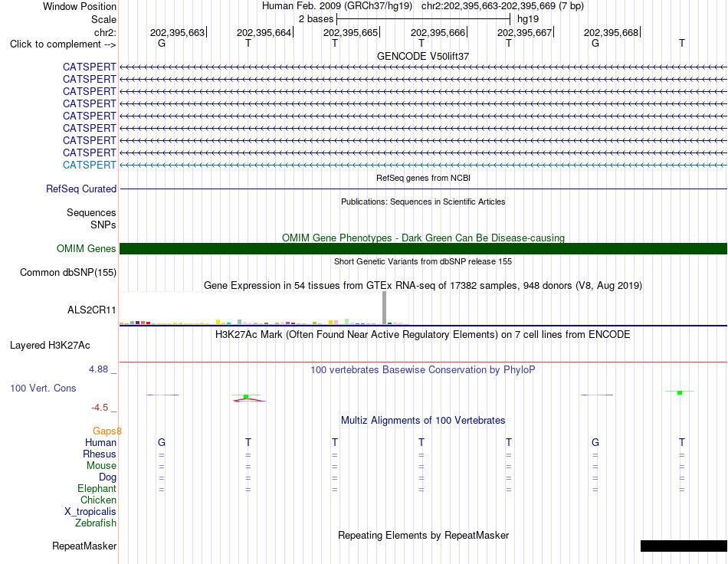Click the ALS2CR11 gene expression label
Viewport: 728px width, 564px height.
pyautogui.click(x=91, y=310)
